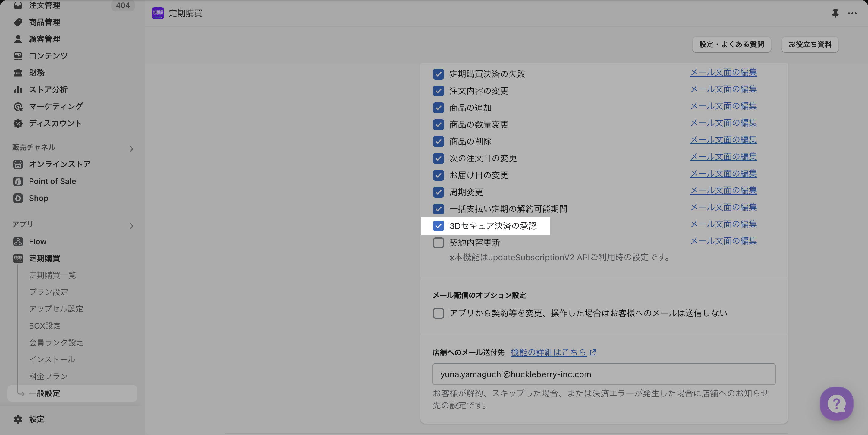Click the store email address input field

[x=604, y=374]
